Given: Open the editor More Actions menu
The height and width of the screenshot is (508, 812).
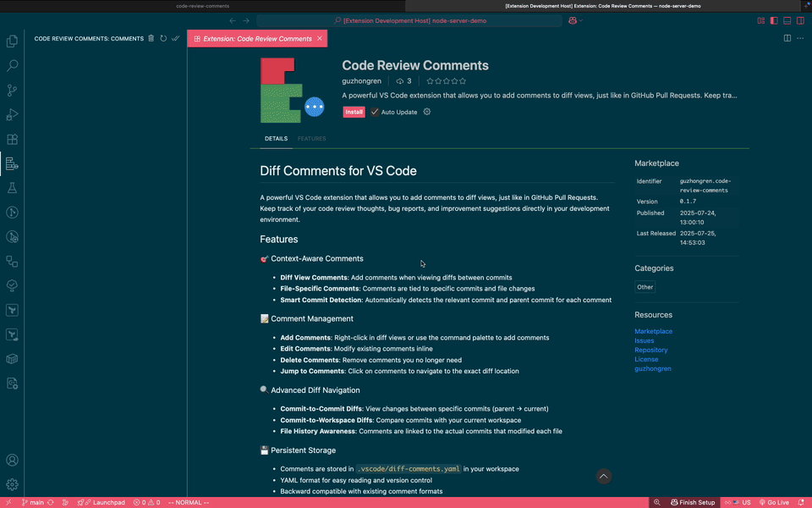Looking at the screenshot, I should pos(800,38).
